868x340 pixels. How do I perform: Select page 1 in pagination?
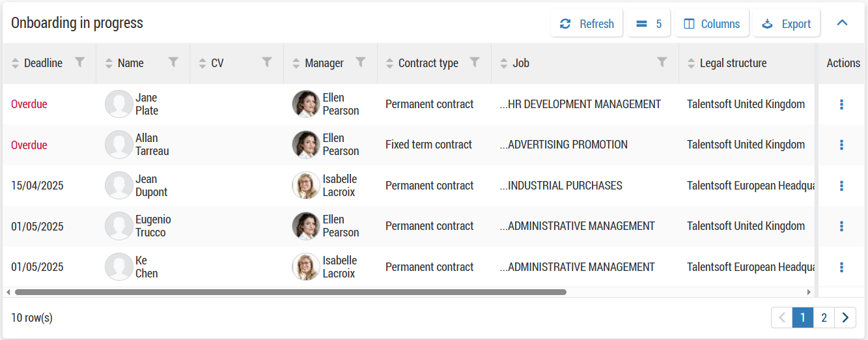tap(803, 318)
